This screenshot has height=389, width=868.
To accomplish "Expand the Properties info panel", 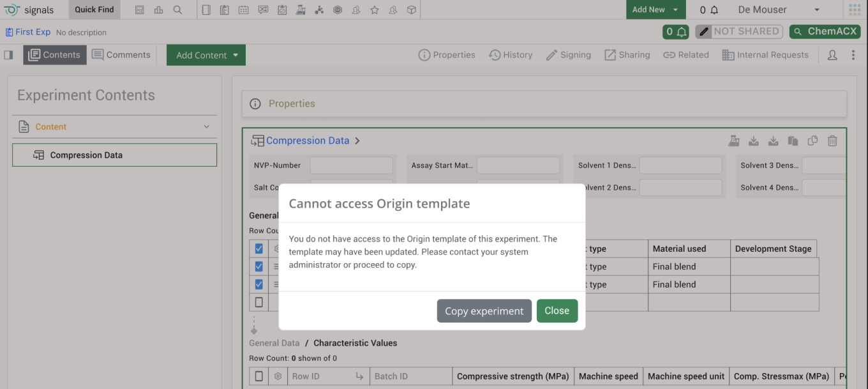I will [x=544, y=103].
